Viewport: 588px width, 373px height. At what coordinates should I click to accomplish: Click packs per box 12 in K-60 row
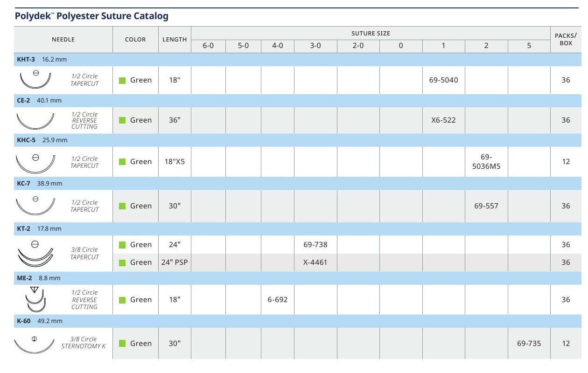[x=566, y=344]
